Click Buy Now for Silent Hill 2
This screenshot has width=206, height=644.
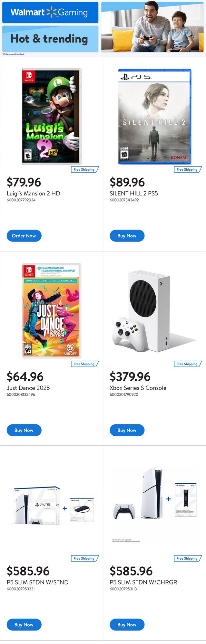click(x=127, y=236)
